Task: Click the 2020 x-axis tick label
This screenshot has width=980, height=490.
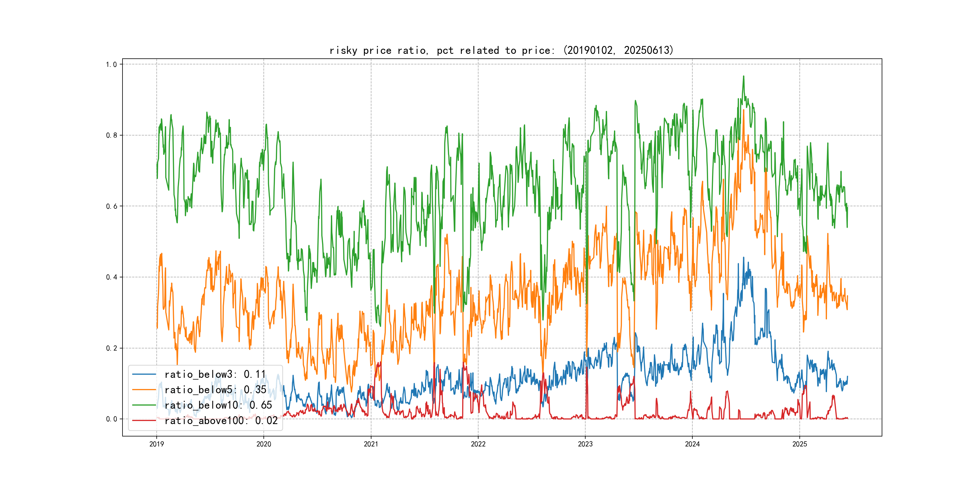Action: pyautogui.click(x=264, y=444)
